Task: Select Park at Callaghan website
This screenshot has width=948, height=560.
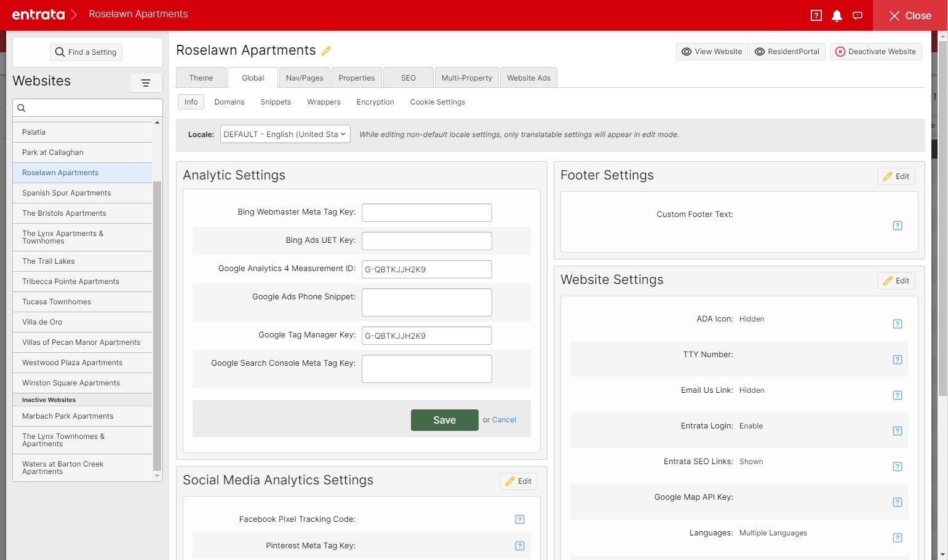Action: point(82,152)
